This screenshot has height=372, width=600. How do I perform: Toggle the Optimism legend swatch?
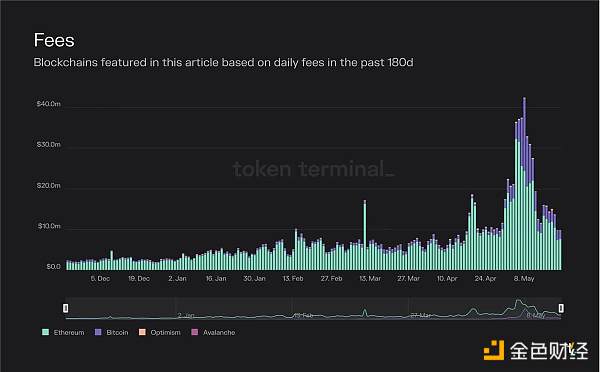click(x=142, y=332)
